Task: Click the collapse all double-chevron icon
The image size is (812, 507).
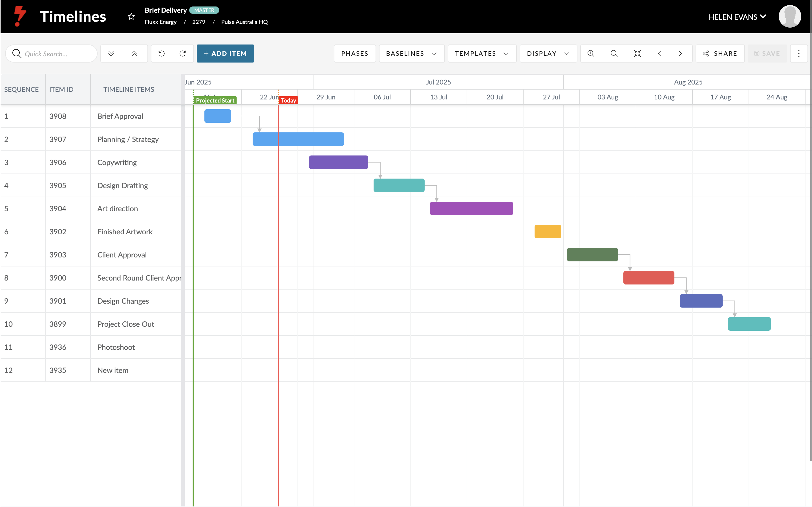Action: (134, 54)
